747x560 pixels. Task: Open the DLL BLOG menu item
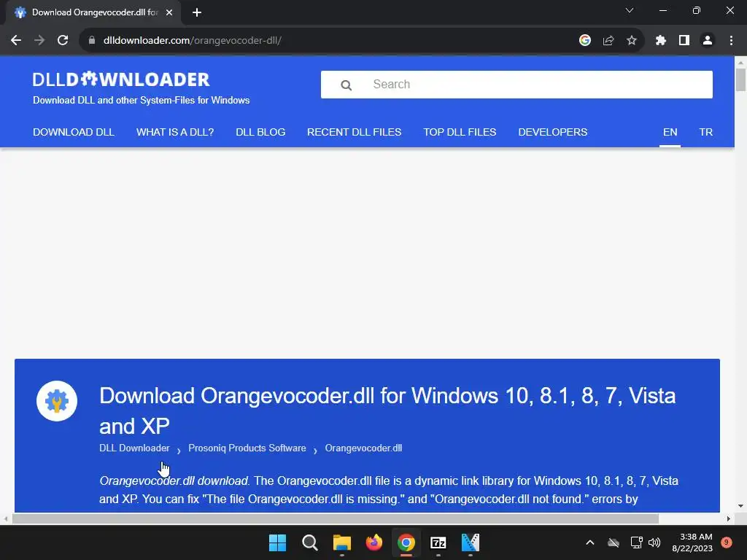coord(260,133)
